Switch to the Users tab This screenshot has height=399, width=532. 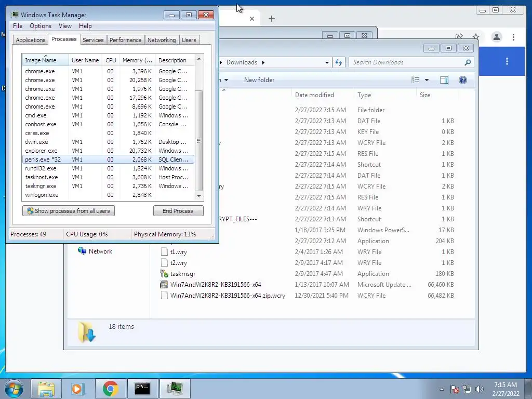click(x=189, y=40)
